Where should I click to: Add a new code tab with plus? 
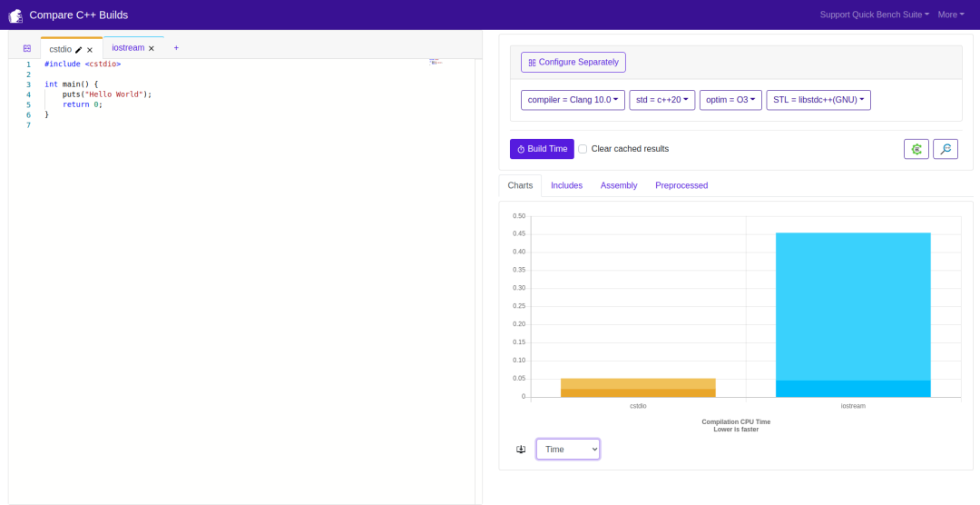point(176,48)
